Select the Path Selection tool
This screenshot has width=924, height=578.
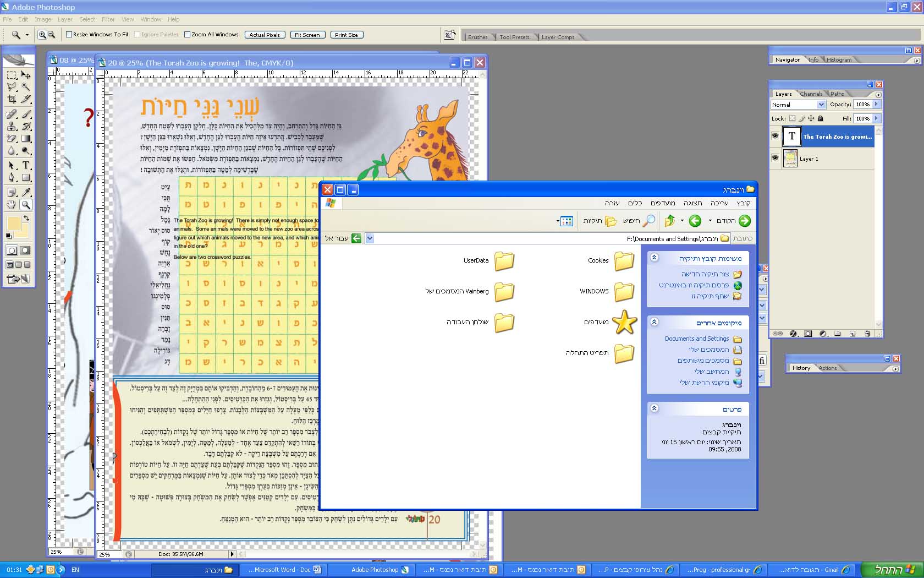pos(12,165)
